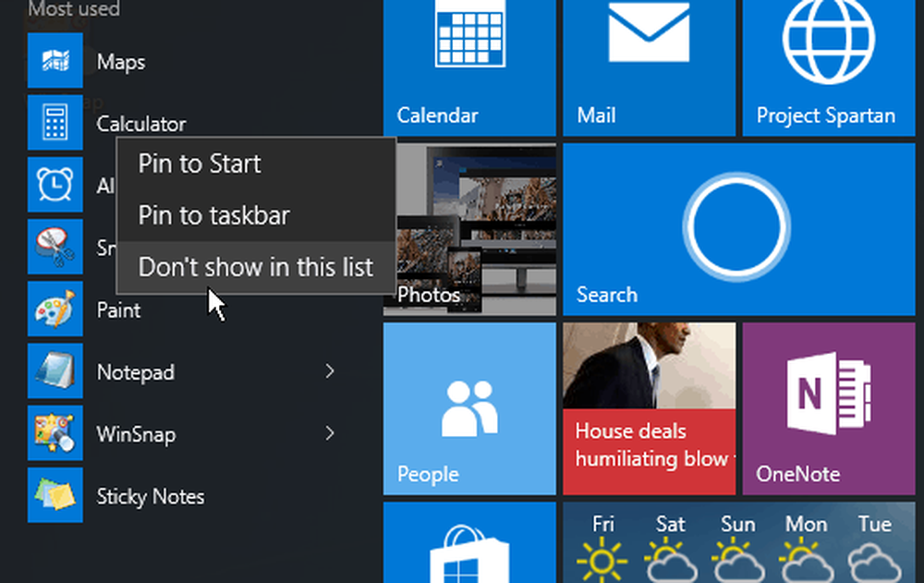The width and height of the screenshot is (924, 583).
Task: Click the Notepad label text
Action: click(136, 372)
